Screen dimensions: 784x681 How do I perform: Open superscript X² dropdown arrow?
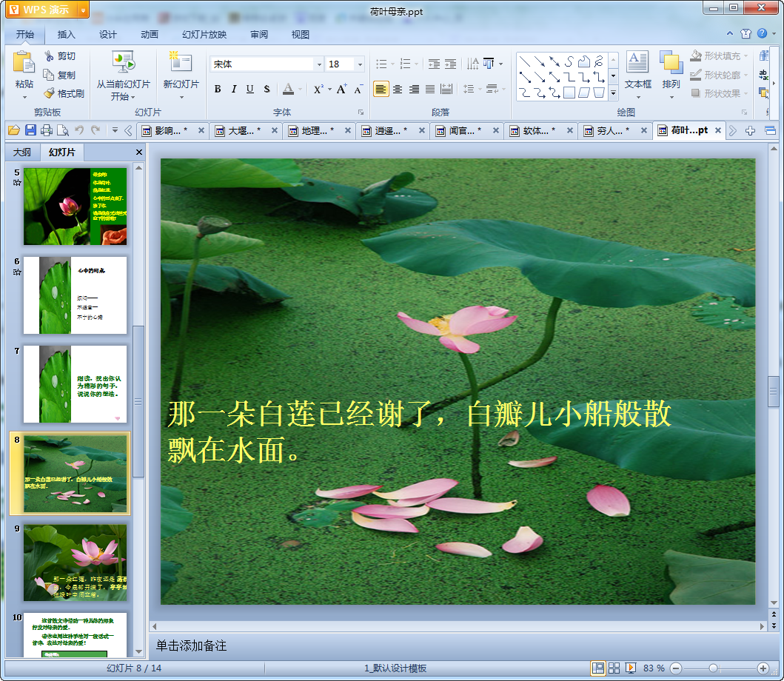point(329,90)
